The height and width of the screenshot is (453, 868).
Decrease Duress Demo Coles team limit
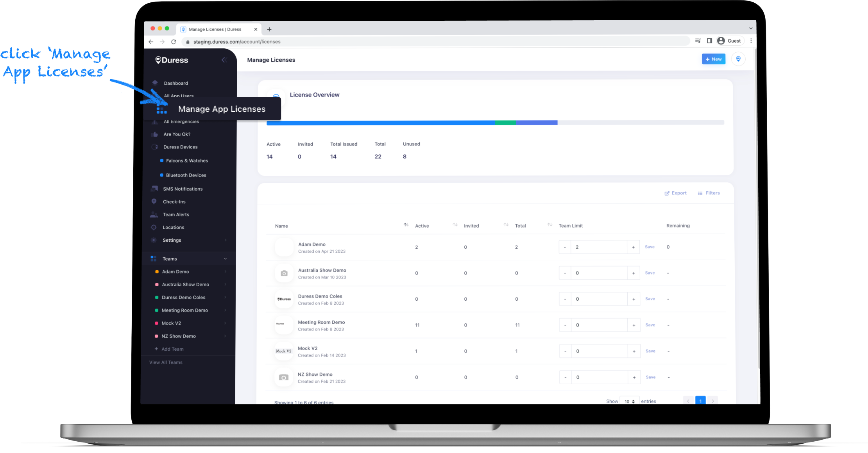pyautogui.click(x=565, y=299)
